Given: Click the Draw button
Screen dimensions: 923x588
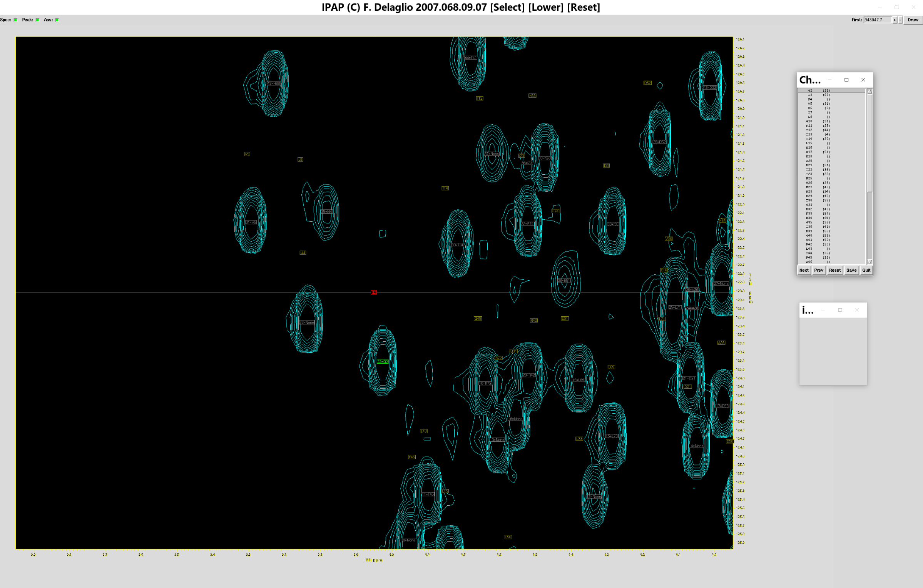Looking at the screenshot, I should pos(913,20).
